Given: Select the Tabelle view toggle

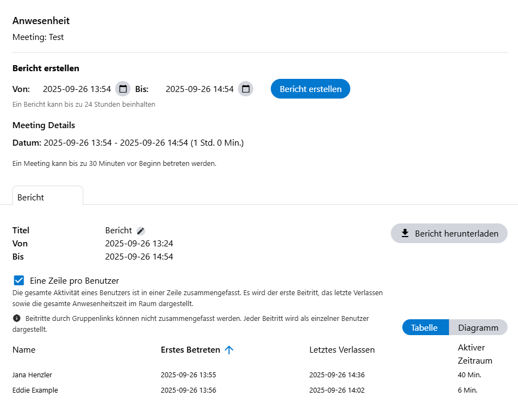Looking at the screenshot, I should coord(424,327).
